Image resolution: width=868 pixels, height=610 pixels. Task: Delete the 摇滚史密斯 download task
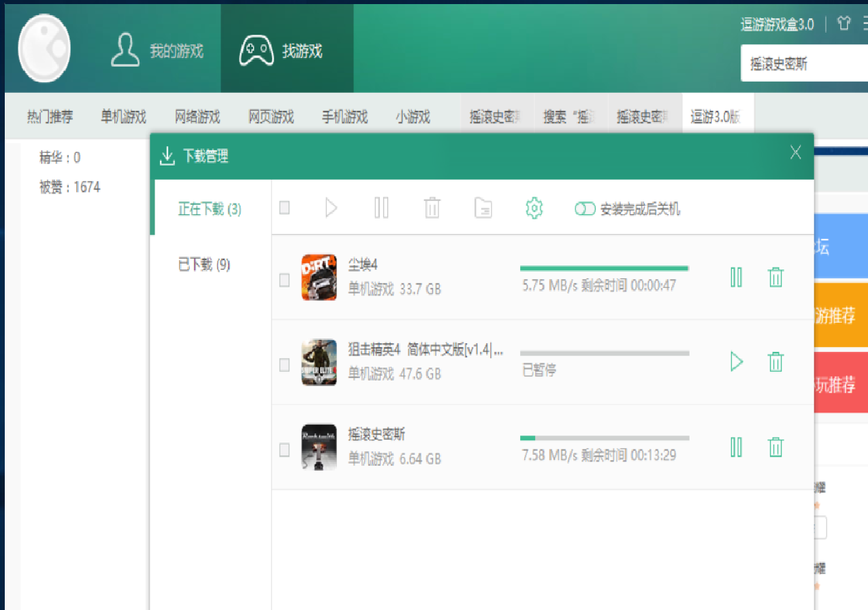tap(775, 447)
